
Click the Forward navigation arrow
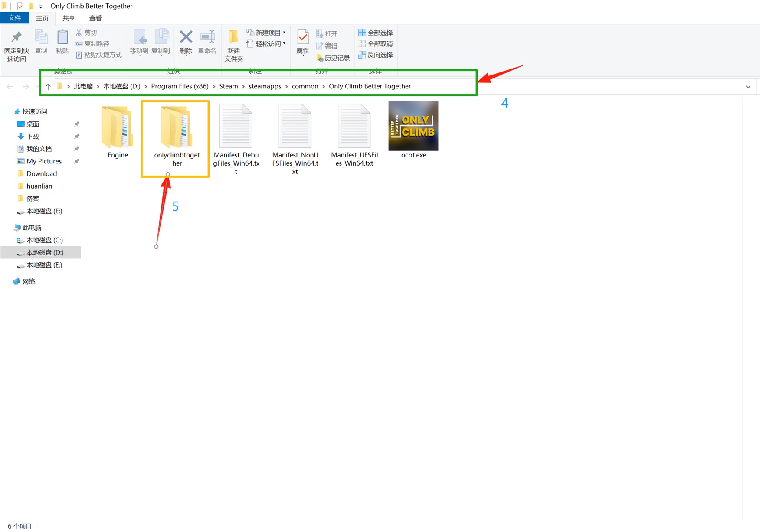click(26, 87)
